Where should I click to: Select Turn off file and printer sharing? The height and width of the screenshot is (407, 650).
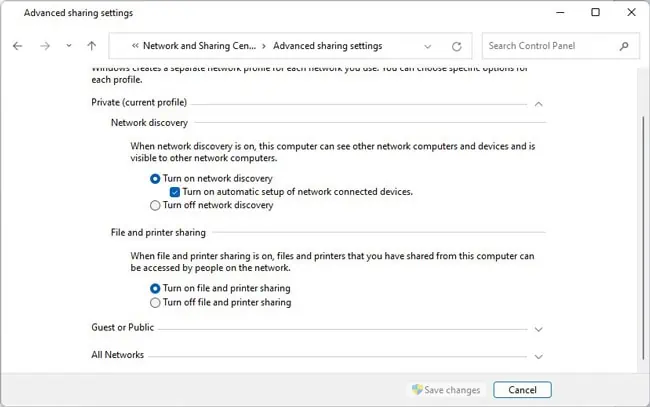(155, 302)
